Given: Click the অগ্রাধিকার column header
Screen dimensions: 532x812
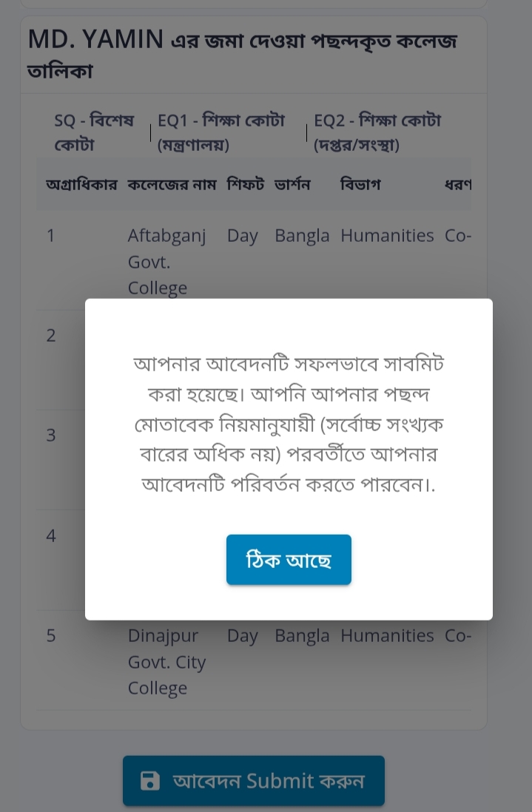Looking at the screenshot, I should point(81,184).
